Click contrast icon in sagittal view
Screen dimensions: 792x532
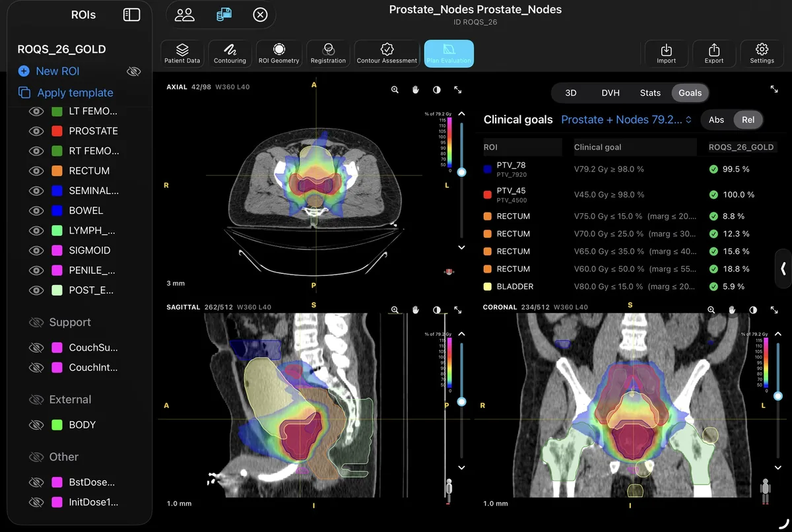pos(436,310)
